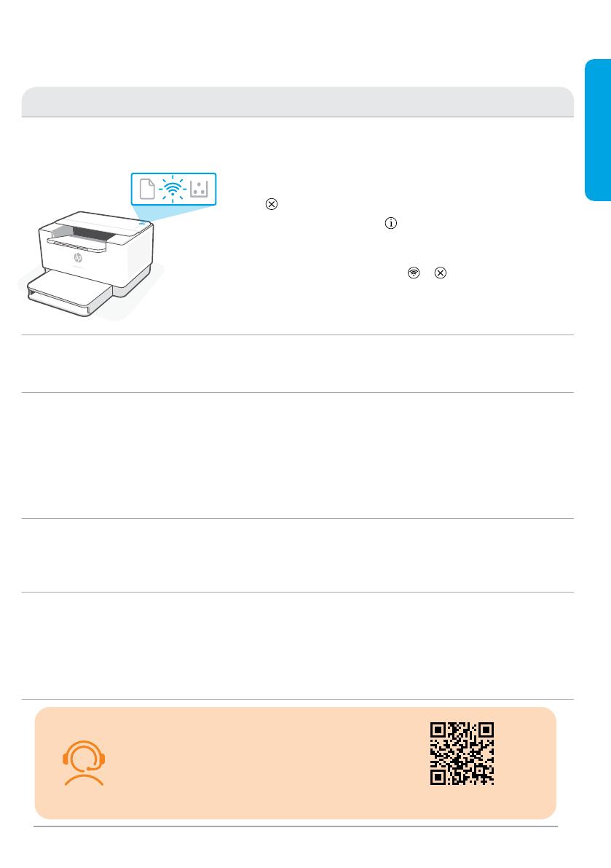
Task: Click the paper sheet icon in the callout
Action: (x=147, y=189)
